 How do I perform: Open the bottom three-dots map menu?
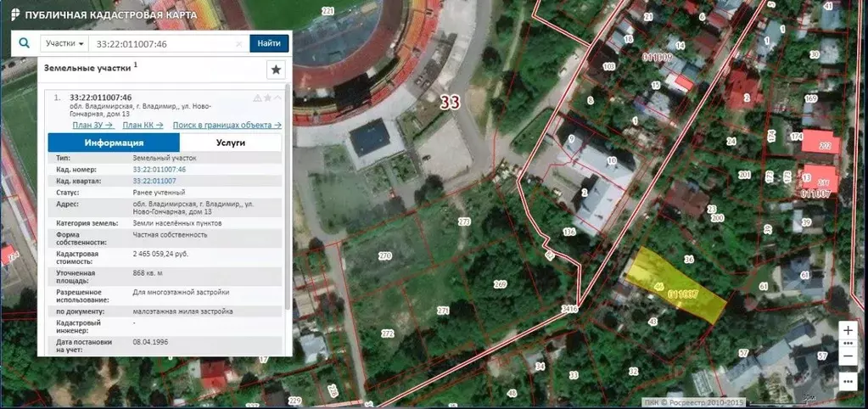coord(848,381)
